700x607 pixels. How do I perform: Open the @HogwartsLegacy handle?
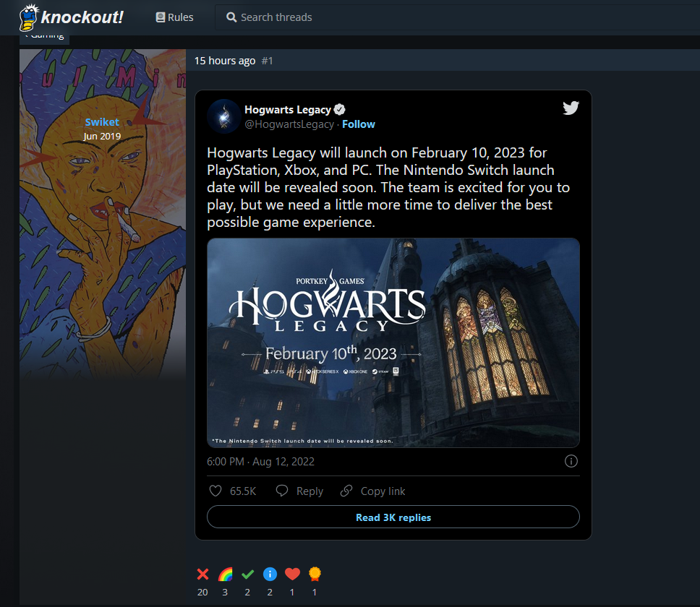(x=289, y=124)
